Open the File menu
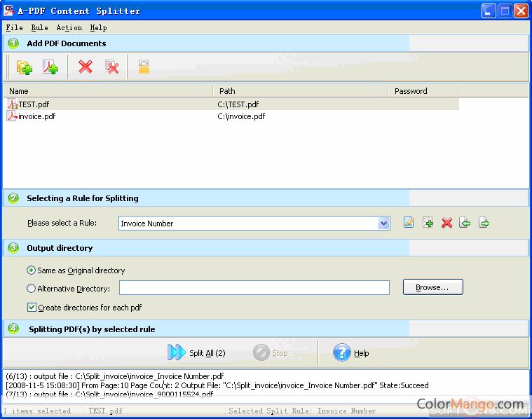 14,28
